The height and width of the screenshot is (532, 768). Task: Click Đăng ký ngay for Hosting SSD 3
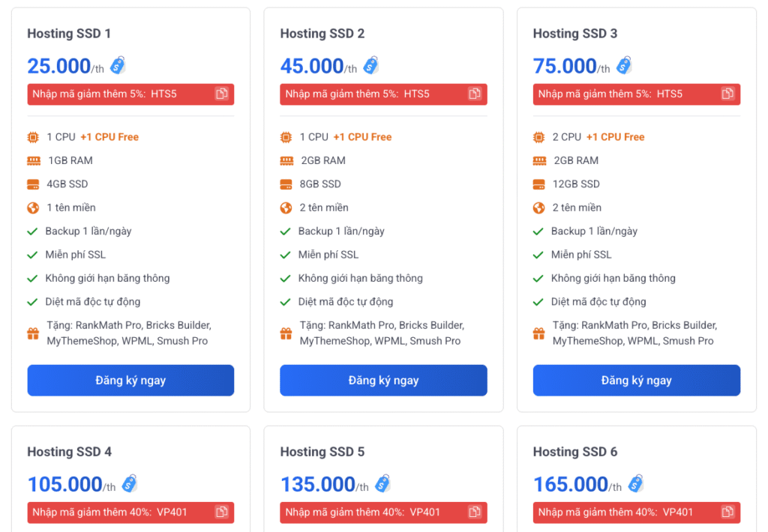click(x=636, y=380)
